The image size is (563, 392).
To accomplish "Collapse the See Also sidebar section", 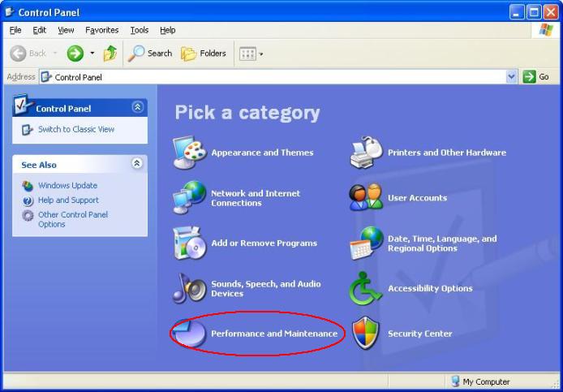I will coord(137,163).
